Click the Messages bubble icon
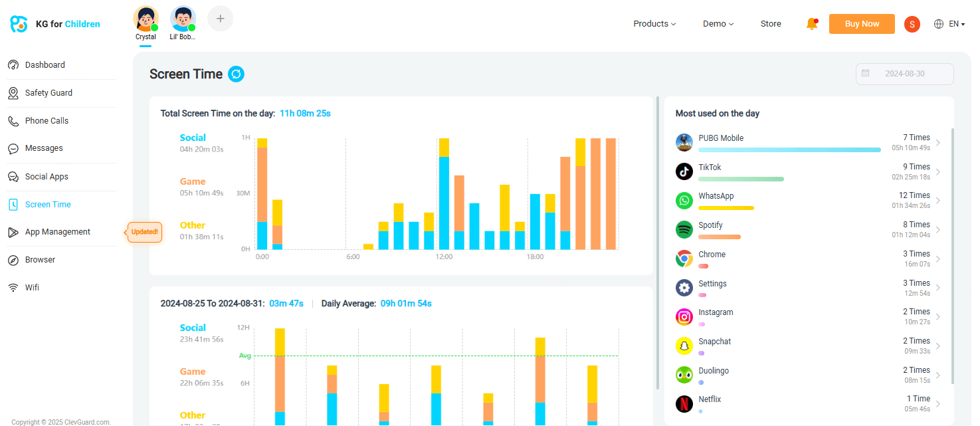 pos(13,149)
